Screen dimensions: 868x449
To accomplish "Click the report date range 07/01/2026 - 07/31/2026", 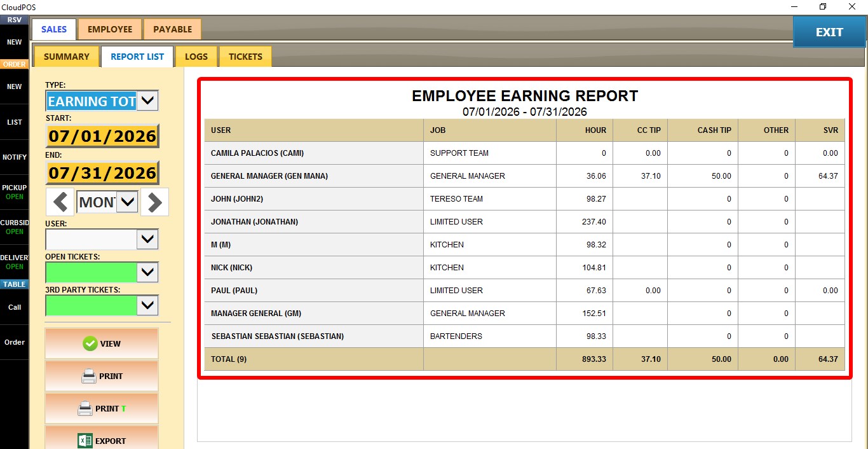I will [525, 112].
